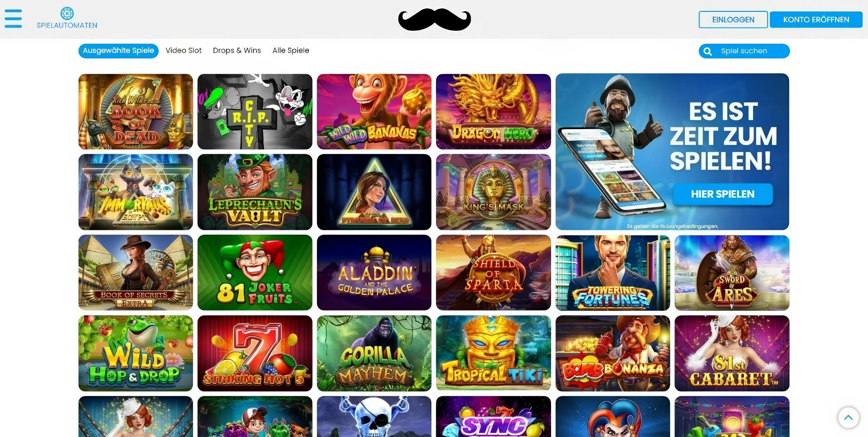Click the search magnifier icon

708,51
